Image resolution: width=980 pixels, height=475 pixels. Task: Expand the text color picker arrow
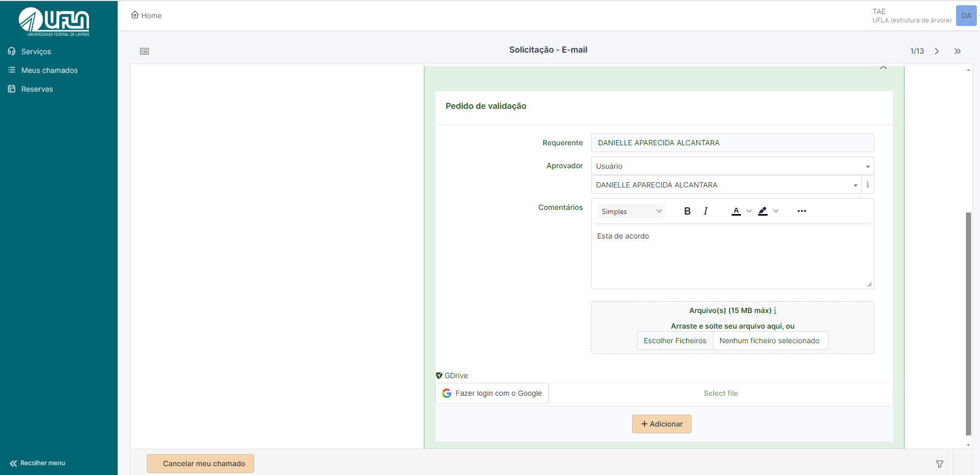click(x=749, y=211)
